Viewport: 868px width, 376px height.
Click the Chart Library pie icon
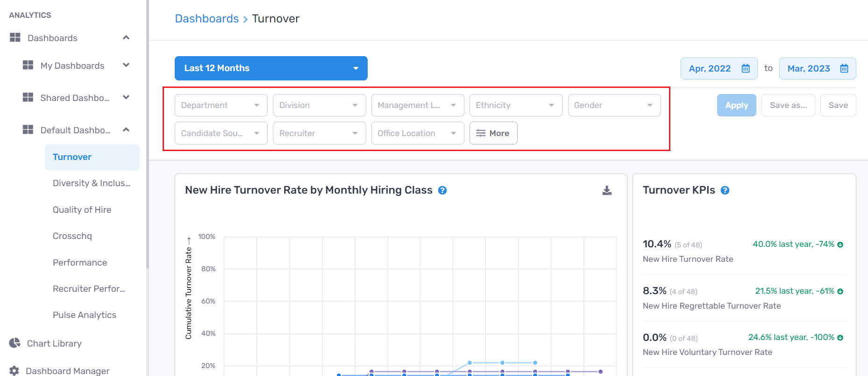click(x=15, y=343)
